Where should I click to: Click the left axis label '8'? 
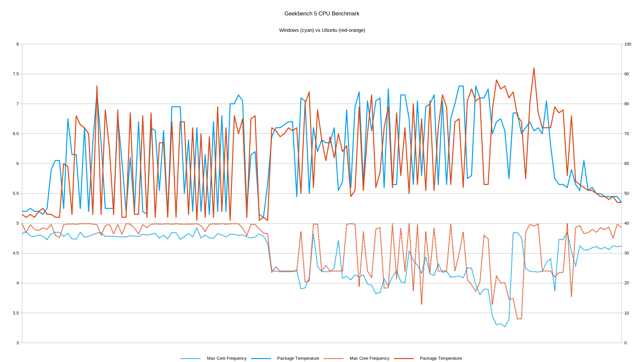pyautogui.click(x=18, y=44)
